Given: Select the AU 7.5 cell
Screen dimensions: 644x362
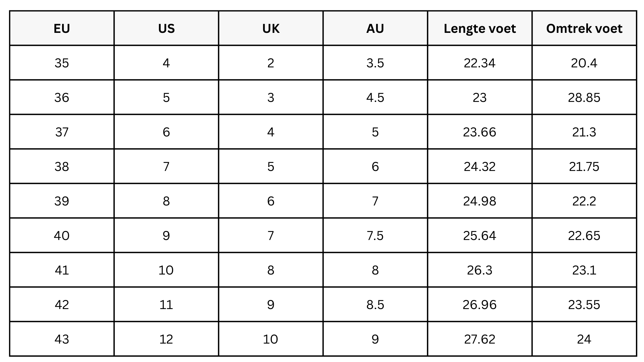Looking at the screenshot, I should click(375, 236).
